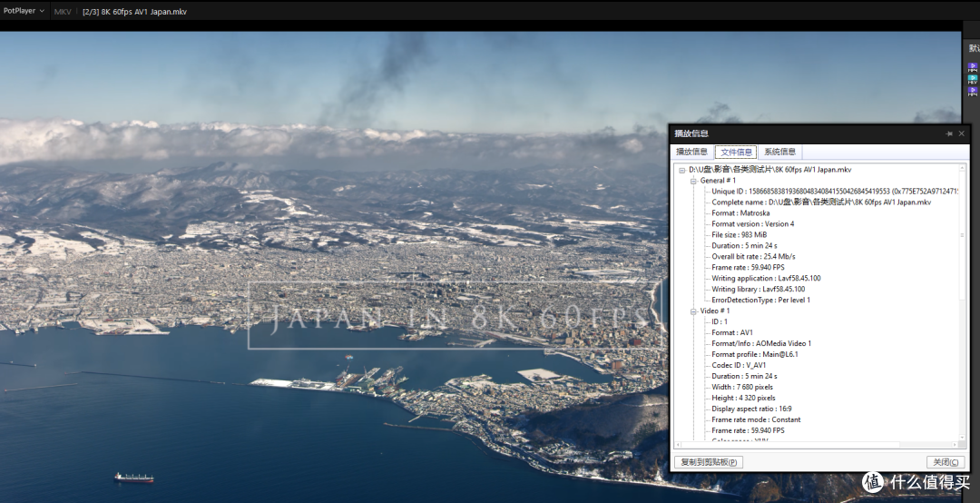
Task: Click the MKV label in the title bar
Action: click(63, 11)
